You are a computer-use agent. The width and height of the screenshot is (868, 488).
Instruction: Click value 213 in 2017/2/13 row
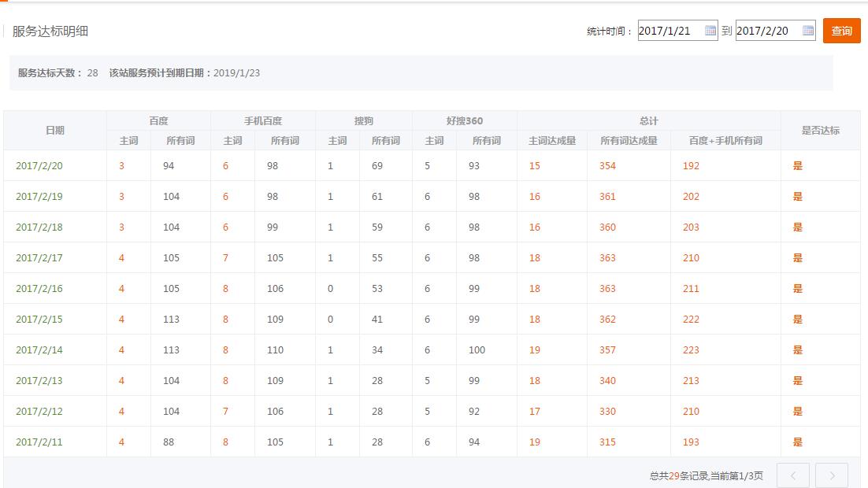pyautogui.click(x=691, y=381)
